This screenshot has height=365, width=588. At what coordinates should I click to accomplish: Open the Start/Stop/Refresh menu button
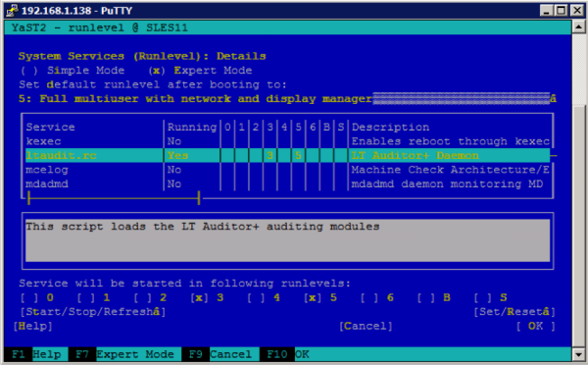[93, 312]
